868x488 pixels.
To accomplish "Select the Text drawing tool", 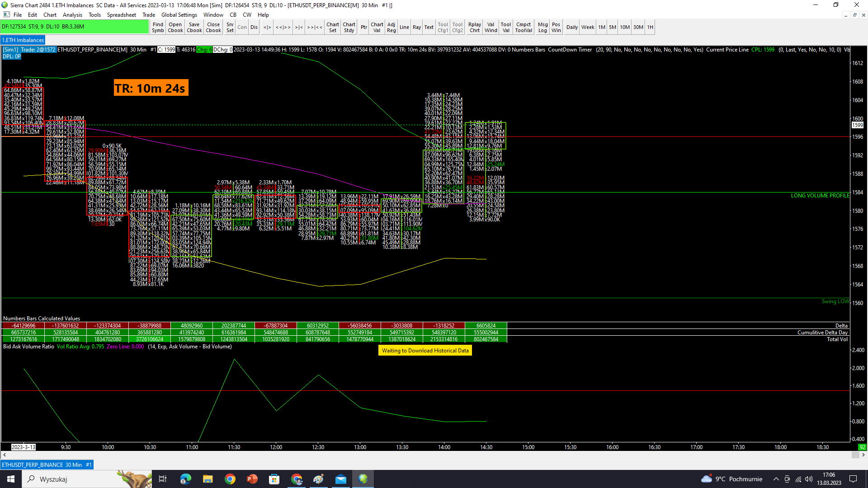I will (429, 27).
